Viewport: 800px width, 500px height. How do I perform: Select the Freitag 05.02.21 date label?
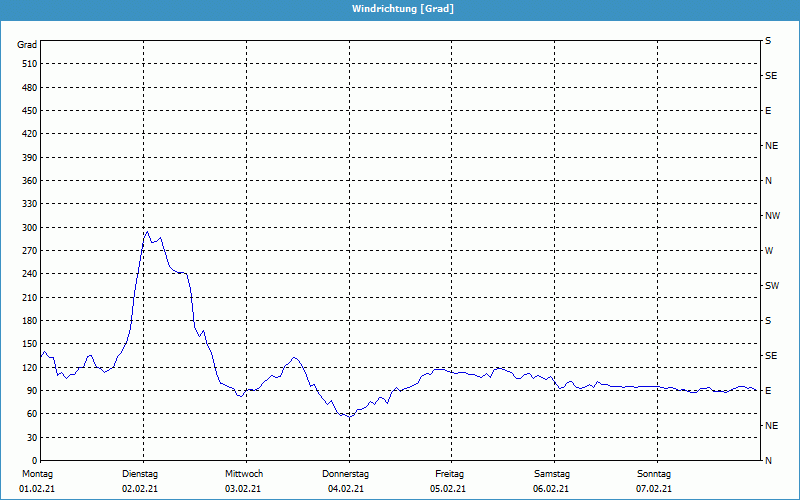pos(449,481)
